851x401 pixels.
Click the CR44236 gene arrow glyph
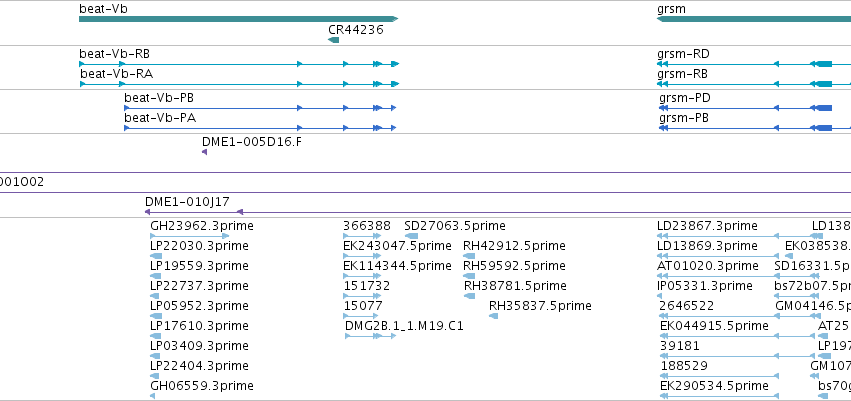point(333,40)
